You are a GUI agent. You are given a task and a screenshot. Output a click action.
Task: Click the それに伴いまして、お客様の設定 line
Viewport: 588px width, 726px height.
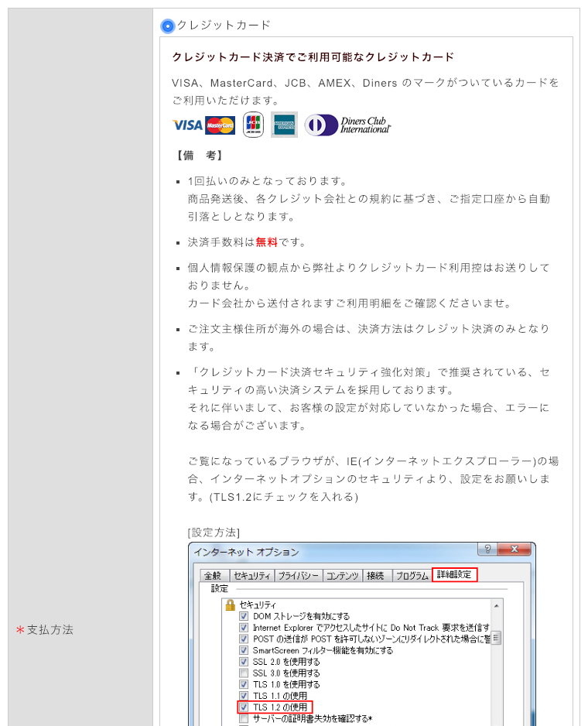coord(368,408)
